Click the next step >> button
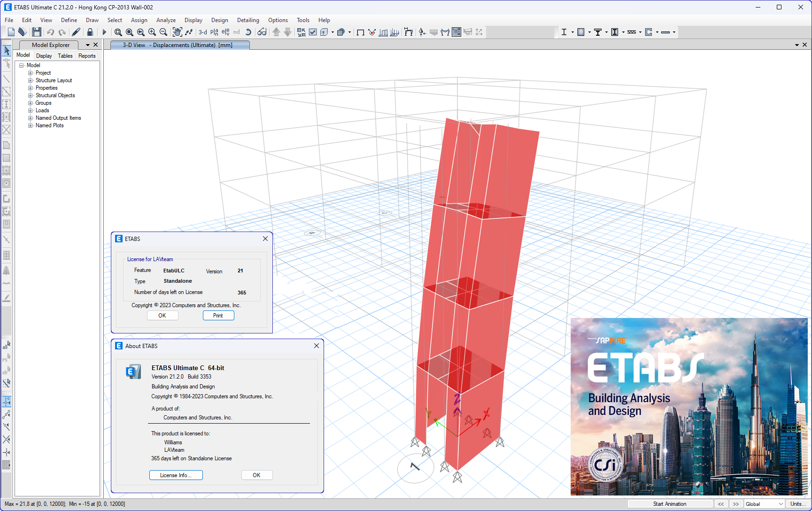The image size is (812, 511). [x=736, y=504]
